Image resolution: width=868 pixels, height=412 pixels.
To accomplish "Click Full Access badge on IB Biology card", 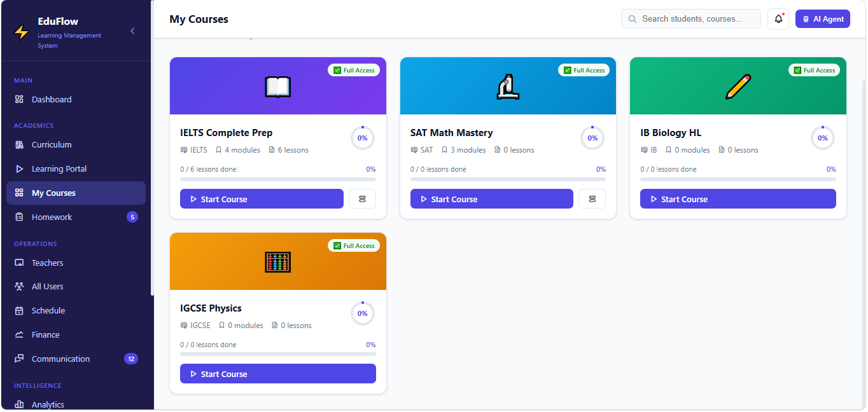I will click(815, 70).
